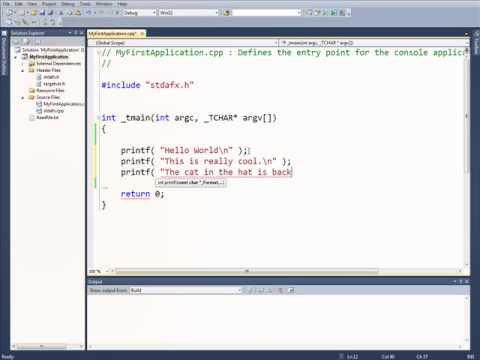Open the File menu
Viewport: 480px width, 360px height.
point(7,4)
